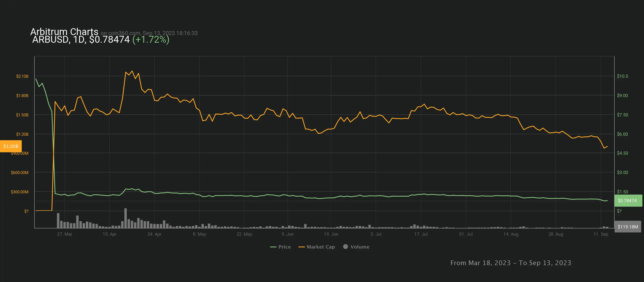This screenshot has height=282, width=644.
Task: Click the 3. Jul date axis label
Action: 376,234
